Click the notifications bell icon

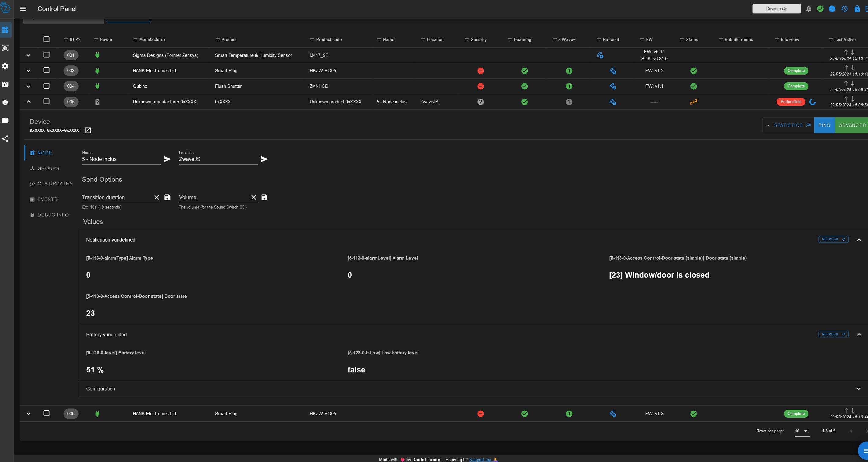[808, 9]
